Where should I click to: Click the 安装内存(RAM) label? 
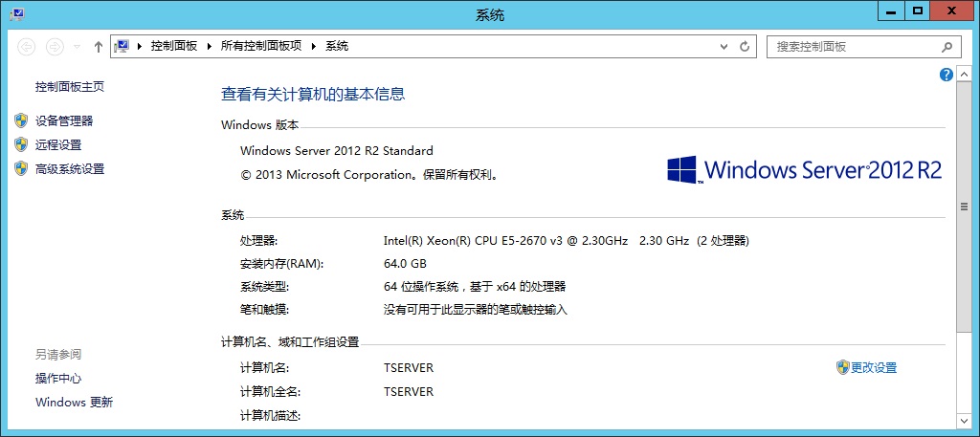pos(282,264)
